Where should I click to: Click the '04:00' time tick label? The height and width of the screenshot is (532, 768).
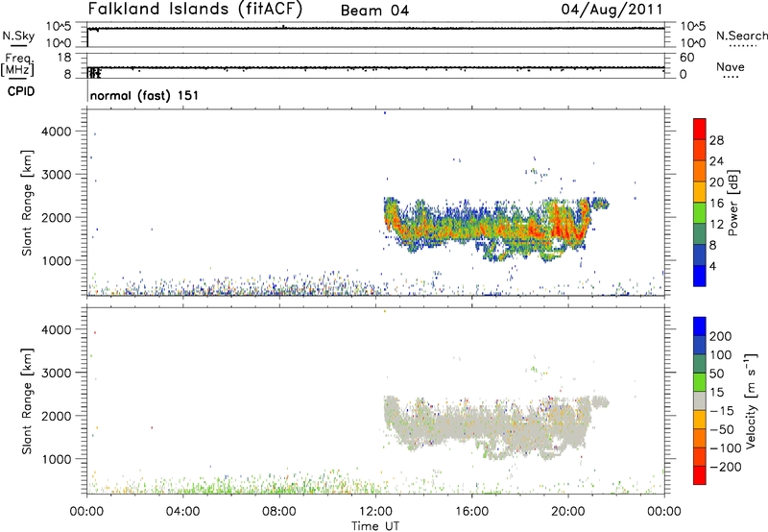click(183, 512)
